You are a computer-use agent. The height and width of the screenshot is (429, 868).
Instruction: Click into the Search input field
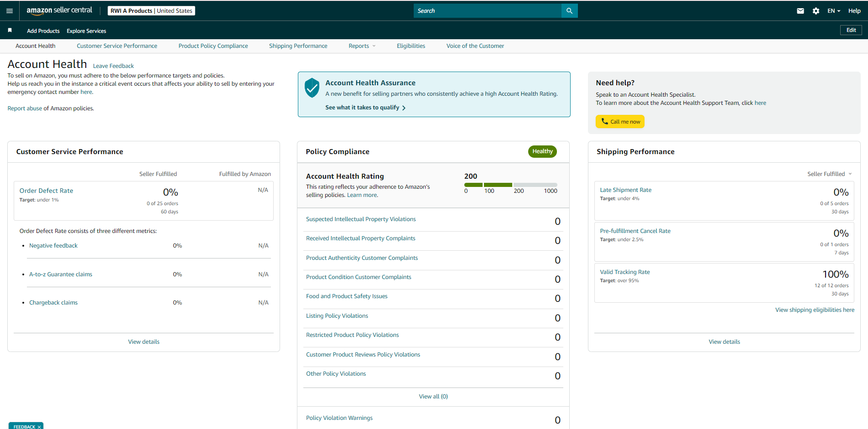[488, 11]
